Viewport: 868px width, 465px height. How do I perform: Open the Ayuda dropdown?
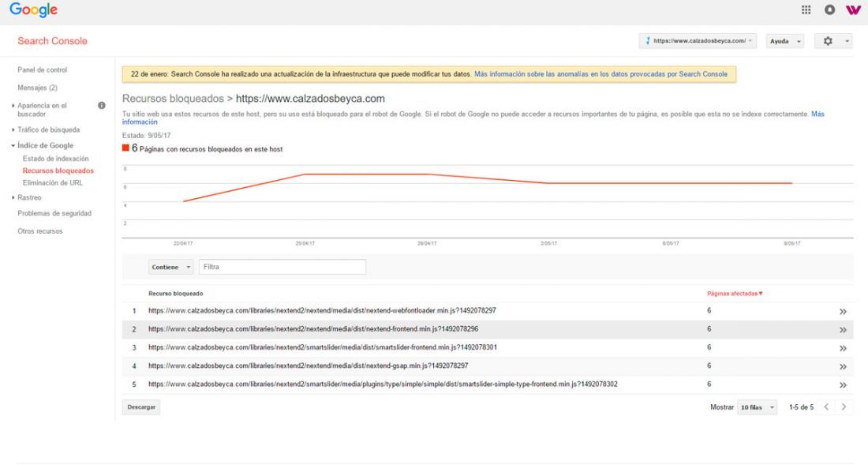[785, 41]
